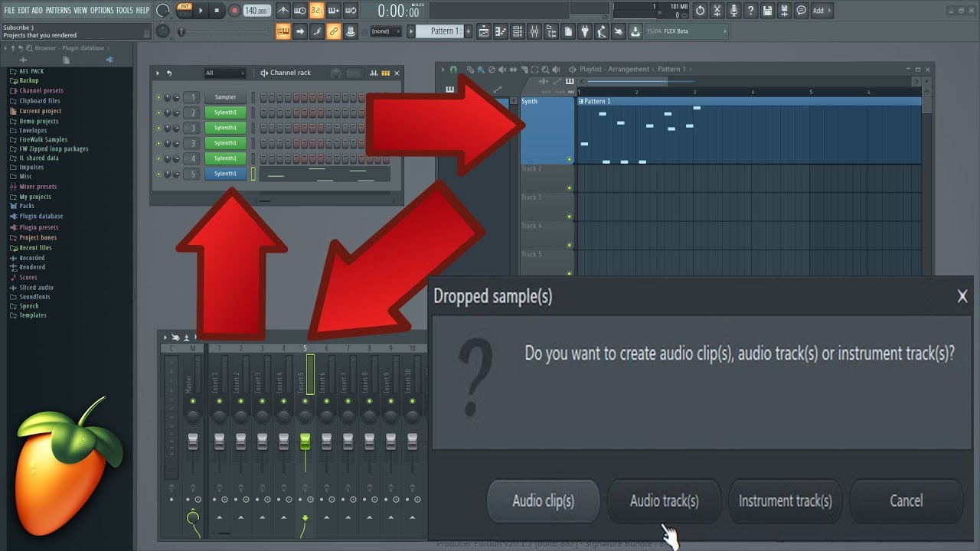
Task: Arm the record button
Action: point(234,11)
